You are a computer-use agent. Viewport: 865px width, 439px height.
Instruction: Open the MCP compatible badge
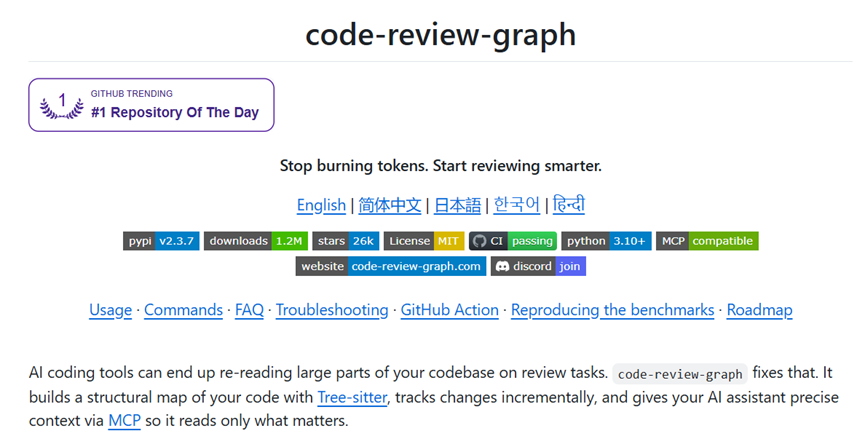(x=707, y=241)
